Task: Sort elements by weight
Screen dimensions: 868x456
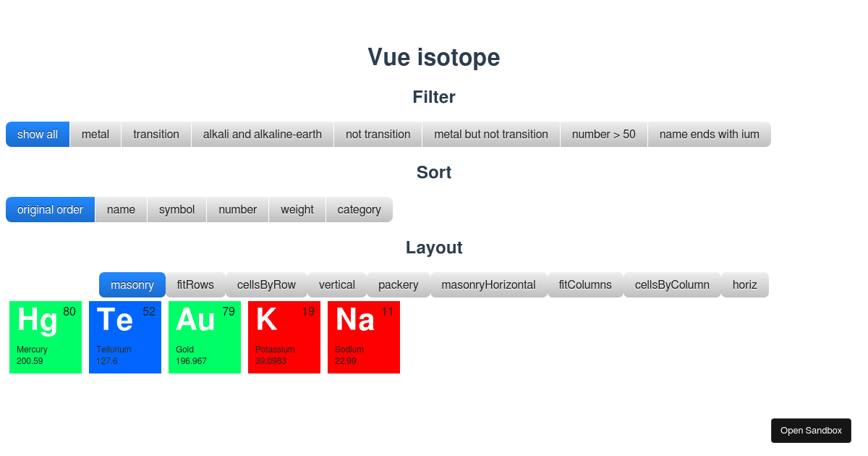Action: click(297, 209)
